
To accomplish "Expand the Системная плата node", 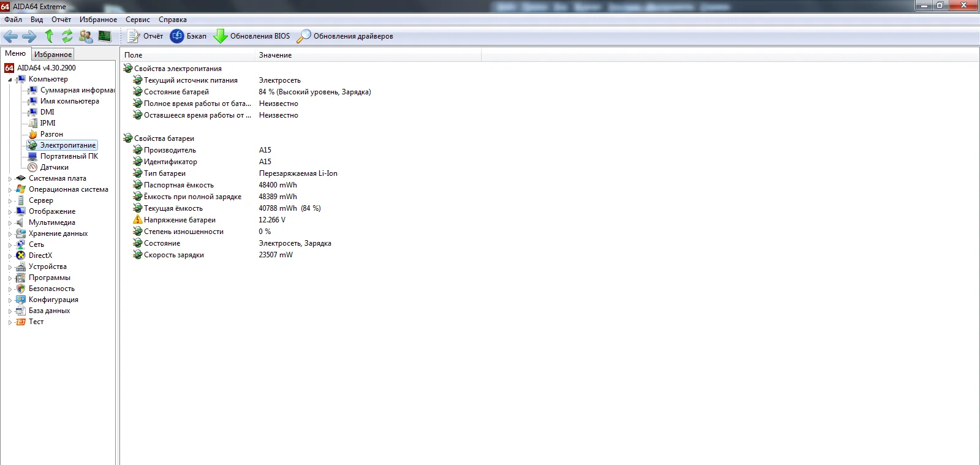I will coord(10,179).
